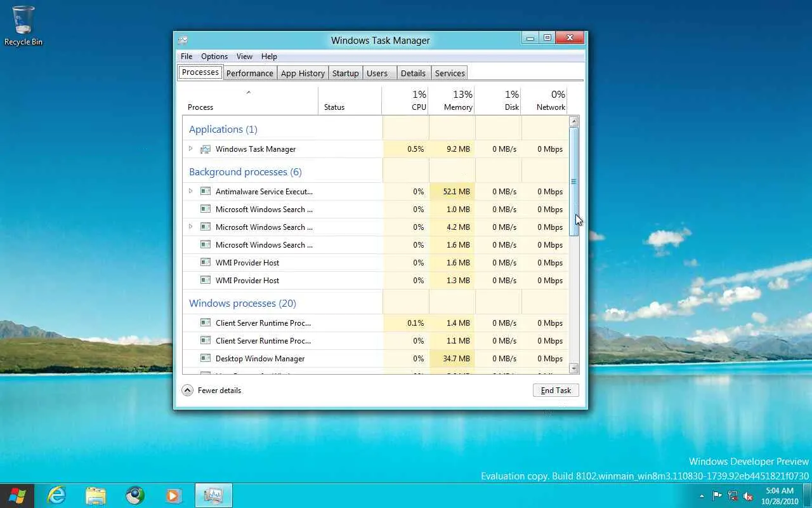Switch to the Details tab

coord(413,73)
